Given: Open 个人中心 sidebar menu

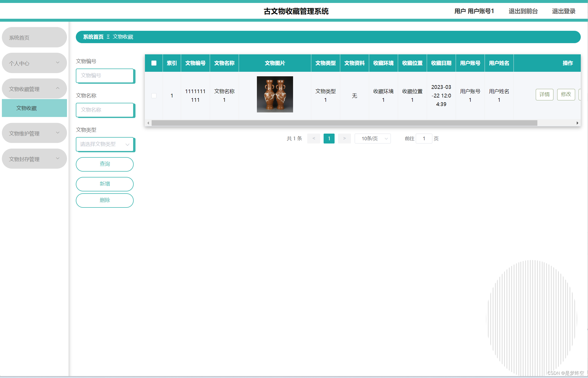Looking at the screenshot, I should coord(34,63).
